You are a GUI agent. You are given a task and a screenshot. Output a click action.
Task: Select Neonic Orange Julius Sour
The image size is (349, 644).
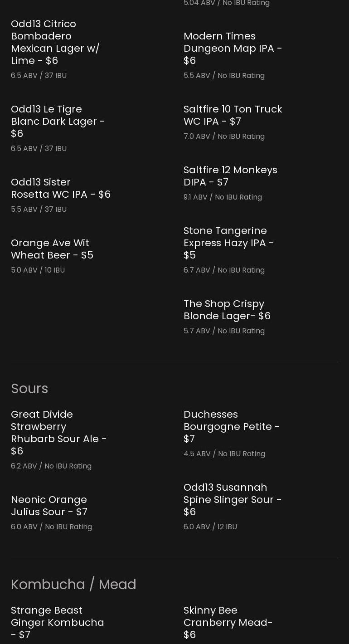tap(49, 506)
